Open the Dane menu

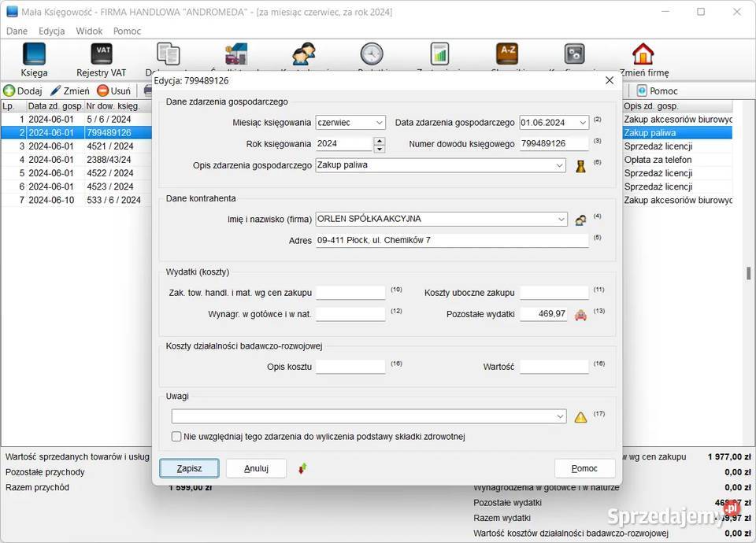click(17, 31)
